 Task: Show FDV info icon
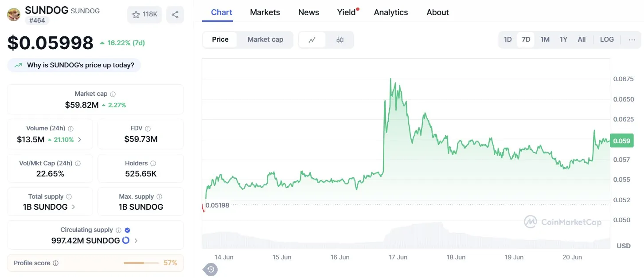pyautogui.click(x=148, y=129)
